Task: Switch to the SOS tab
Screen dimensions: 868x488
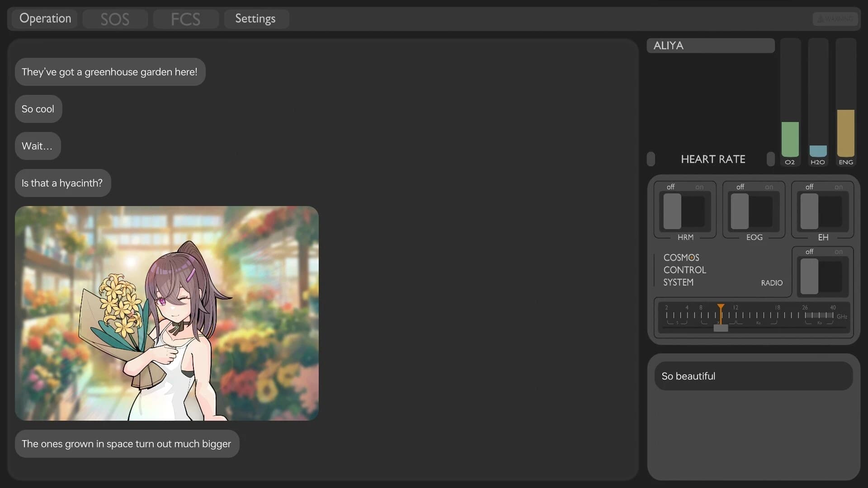Action: [115, 19]
